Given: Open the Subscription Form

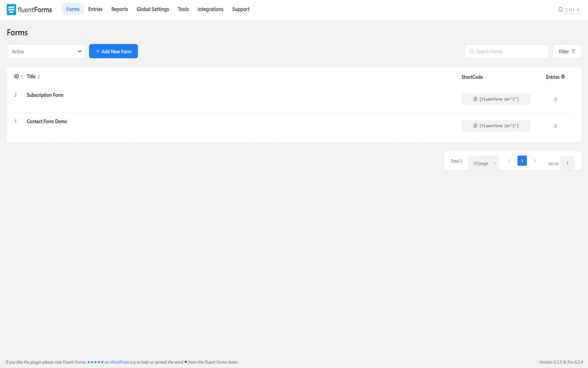Looking at the screenshot, I should 45,95.
